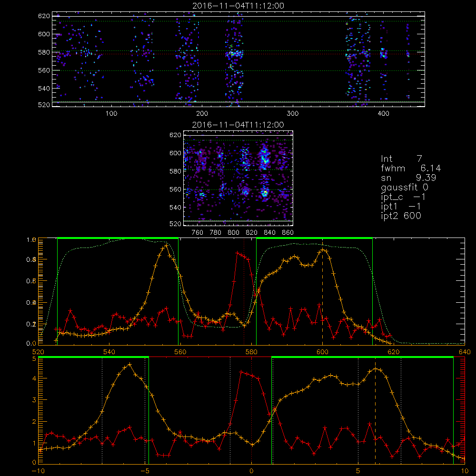Click x-axis label 760 of the middle spectrogram

point(198,233)
